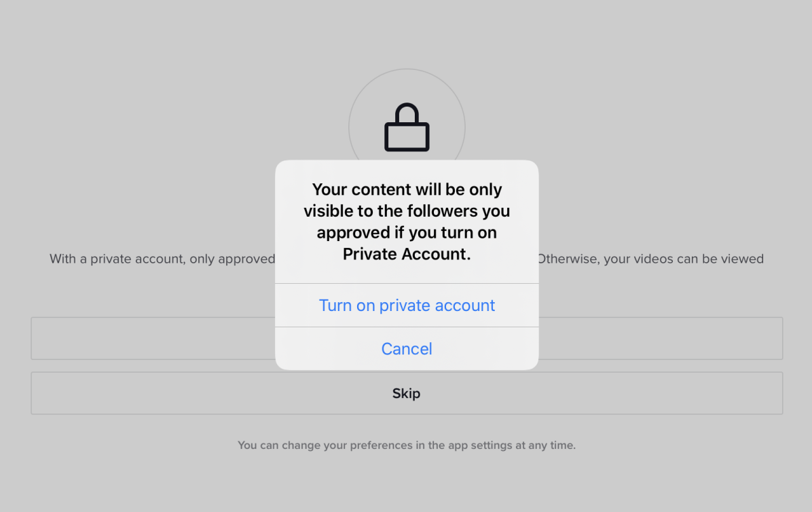Click 'With a private account, only approved' text
Viewport: 812px width, 512px height.
(162, 259)
